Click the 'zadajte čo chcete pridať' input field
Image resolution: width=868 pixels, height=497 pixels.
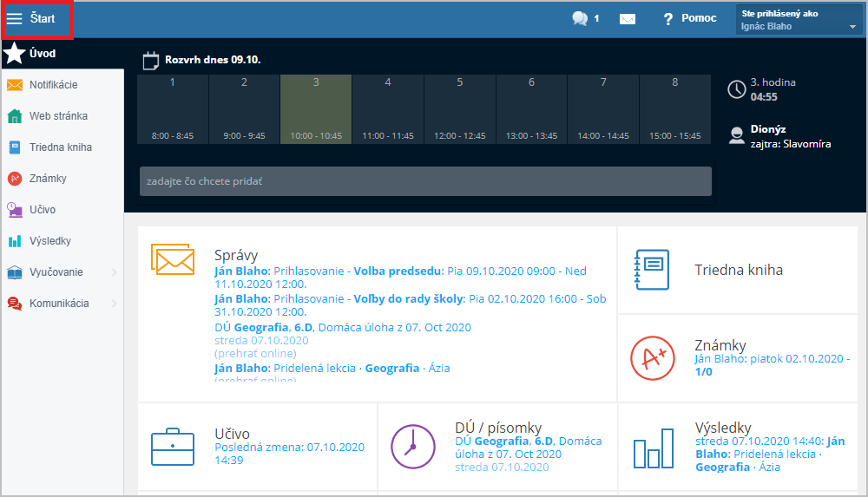coord(425,181)
